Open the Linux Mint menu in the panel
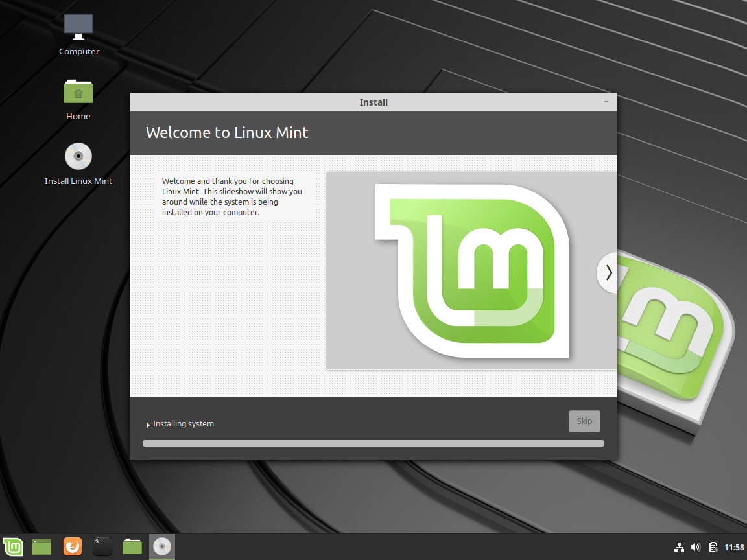Image resolution: width=747 pixels, height=560 pixels. click(13, 546)
